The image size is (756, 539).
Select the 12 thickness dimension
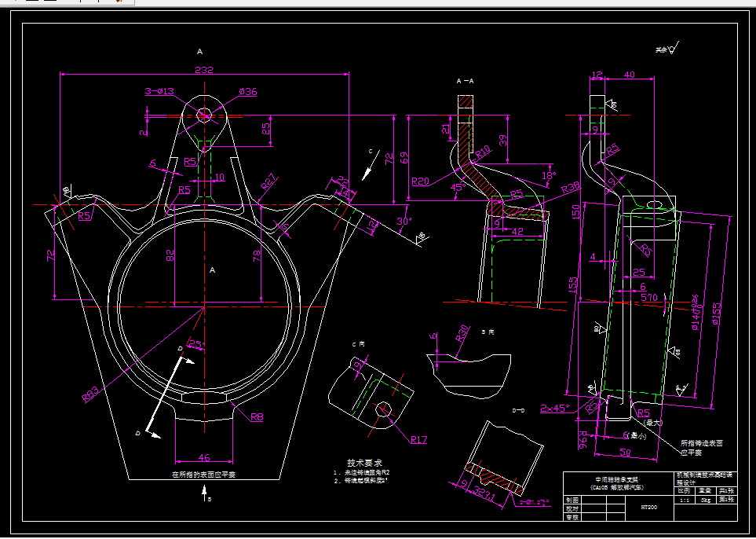pos(597,75)
